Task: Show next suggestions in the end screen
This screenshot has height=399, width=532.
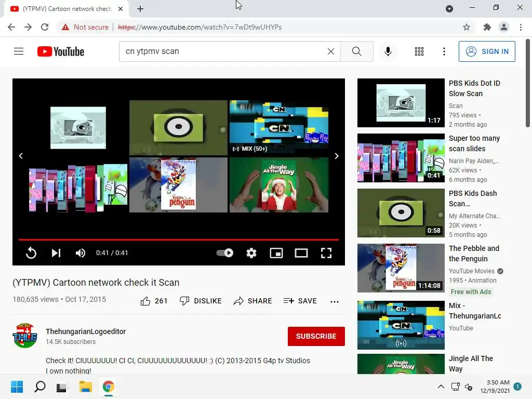Action: pyautogui.click(x=337, y=156)
